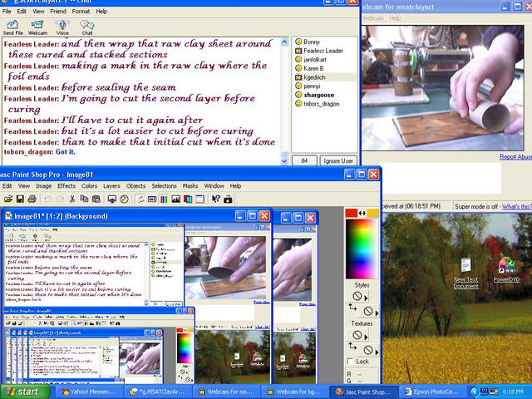Click the Ignore User button

[338, 160]
